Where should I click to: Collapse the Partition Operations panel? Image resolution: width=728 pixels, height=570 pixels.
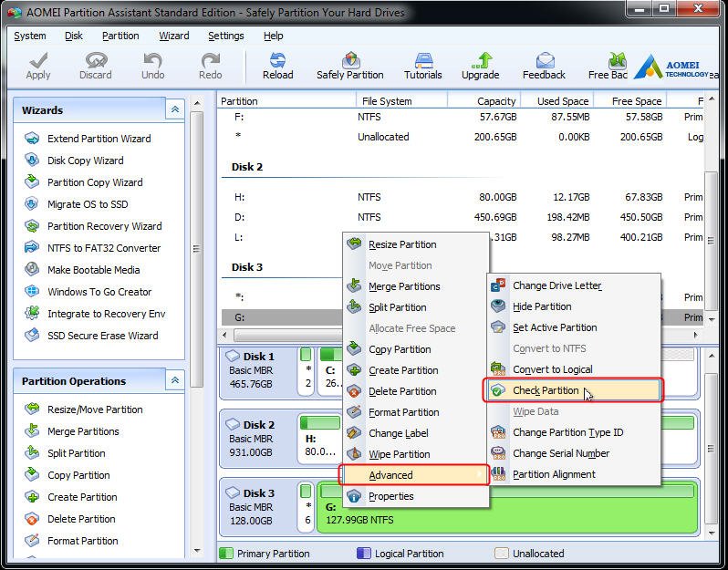(x=175, y=380)
